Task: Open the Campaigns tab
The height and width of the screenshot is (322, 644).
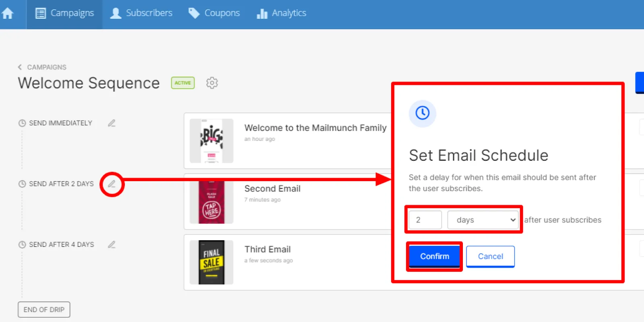Action: pos(64,14)
